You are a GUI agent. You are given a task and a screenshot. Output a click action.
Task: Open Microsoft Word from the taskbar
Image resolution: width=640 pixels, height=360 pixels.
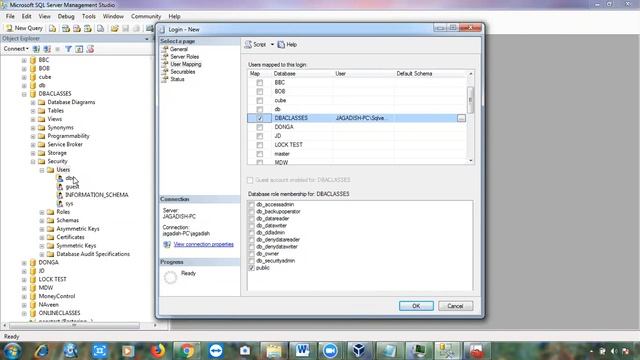[x=302, y=351]
